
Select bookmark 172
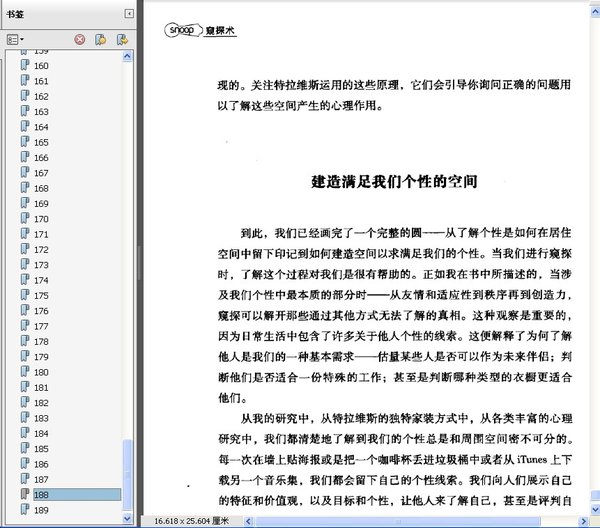pyautogui.click(x=41, y=249)
